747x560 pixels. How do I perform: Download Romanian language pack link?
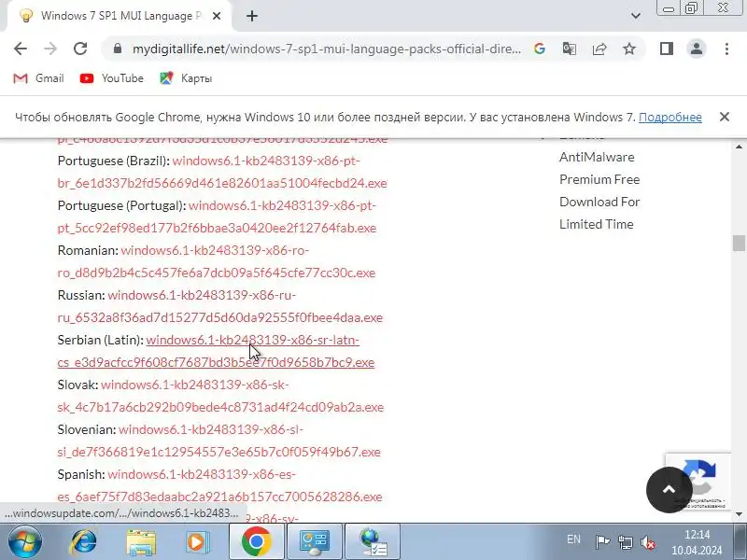click(x=217, y=261)
